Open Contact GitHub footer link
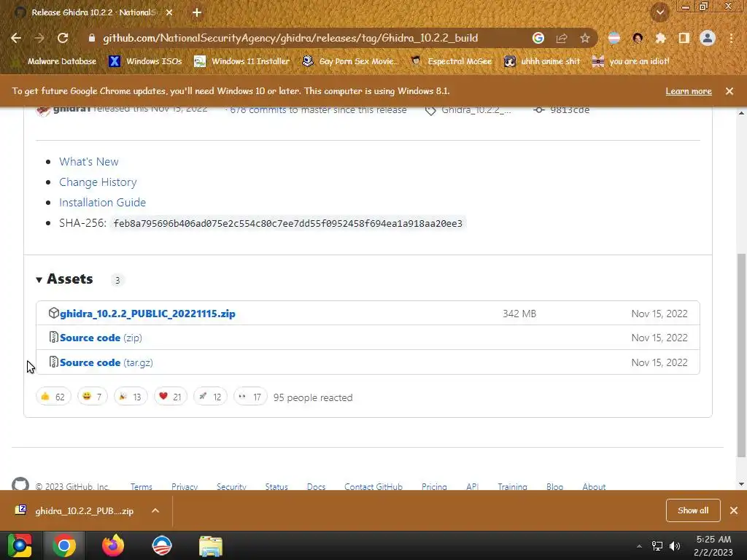Image resolution: width=747 pixels, height=560 pixels. [373, 486]
